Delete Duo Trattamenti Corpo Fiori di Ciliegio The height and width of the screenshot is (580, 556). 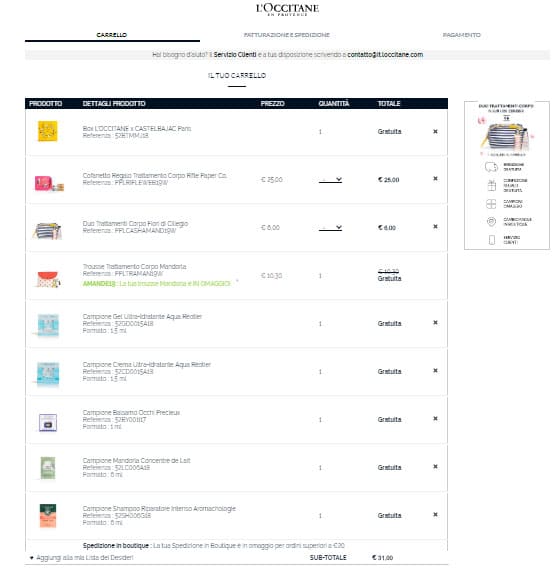435,226
